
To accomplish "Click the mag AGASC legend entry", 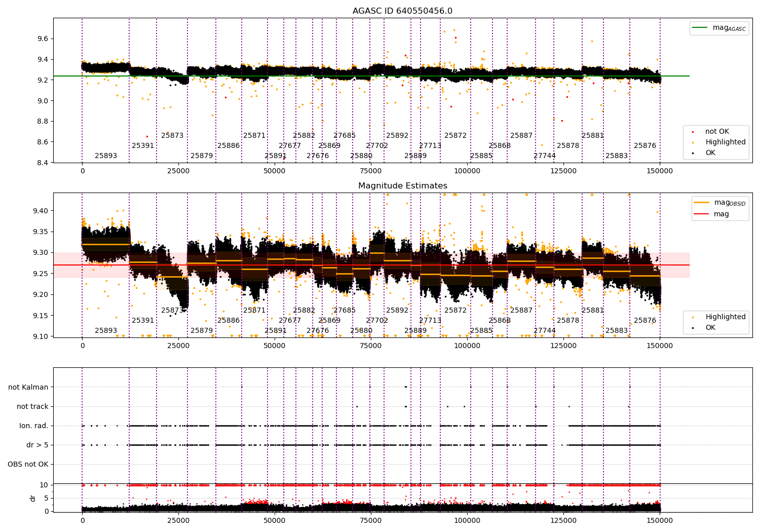I will (719, 28).
